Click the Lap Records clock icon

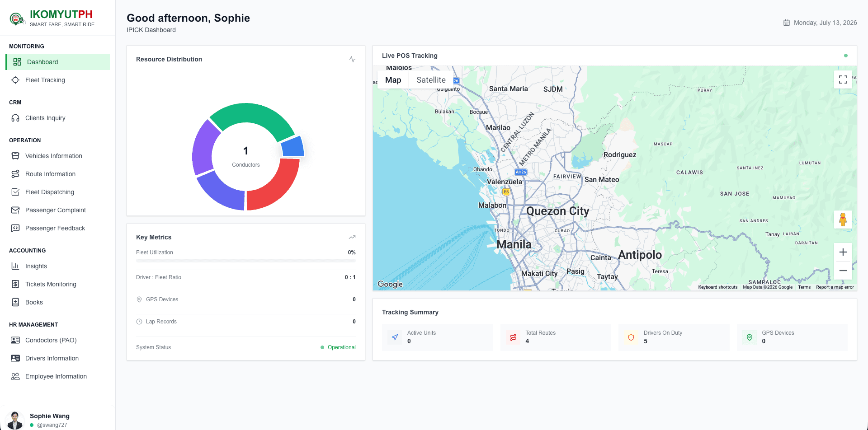point(139,322)
